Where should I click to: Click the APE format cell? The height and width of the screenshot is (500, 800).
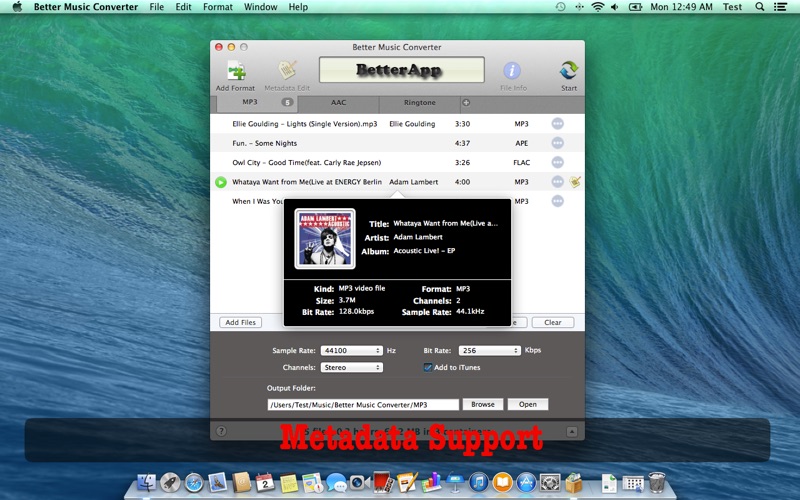pos(521,143)
